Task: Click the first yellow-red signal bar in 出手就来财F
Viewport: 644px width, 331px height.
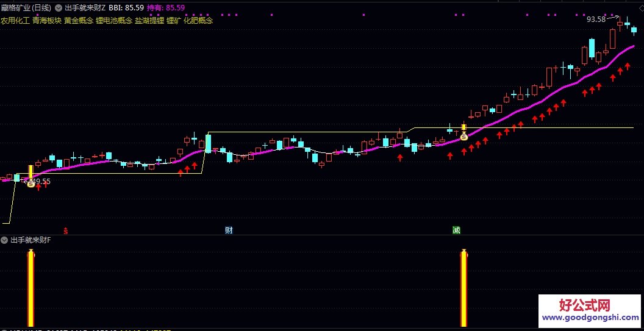Action: 31,288
